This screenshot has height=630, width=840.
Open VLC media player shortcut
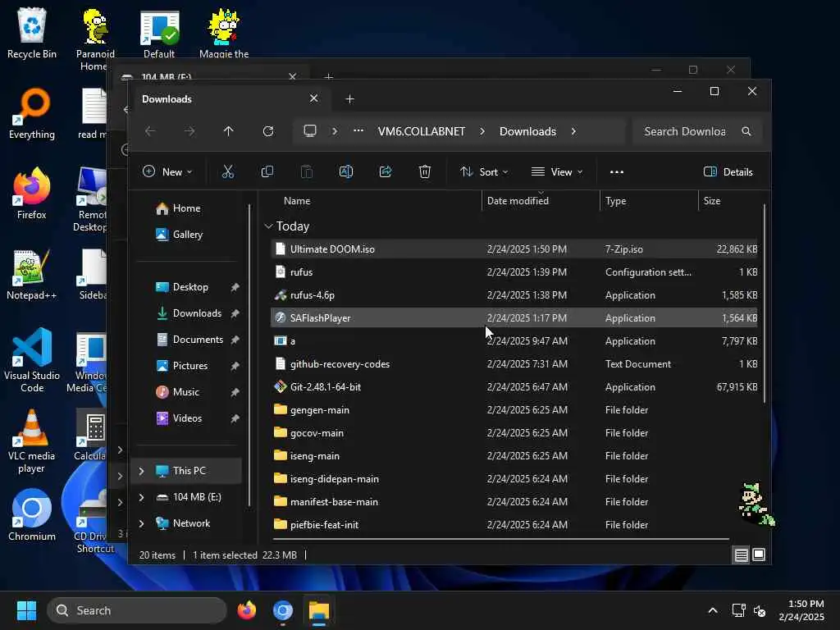[32, 441]
